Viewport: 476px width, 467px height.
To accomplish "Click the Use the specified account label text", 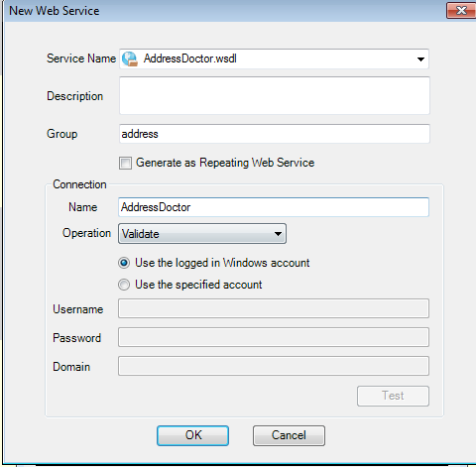I will [198, 285].
